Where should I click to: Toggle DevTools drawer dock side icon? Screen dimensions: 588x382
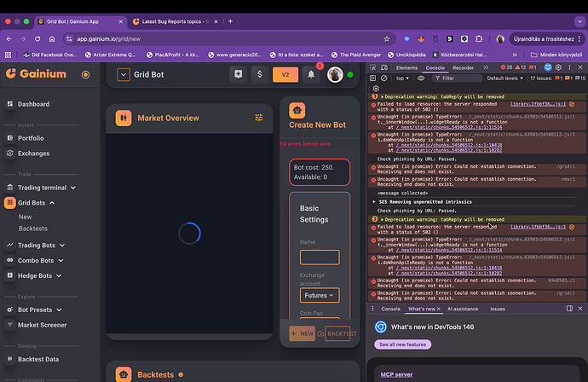[569, 309]
